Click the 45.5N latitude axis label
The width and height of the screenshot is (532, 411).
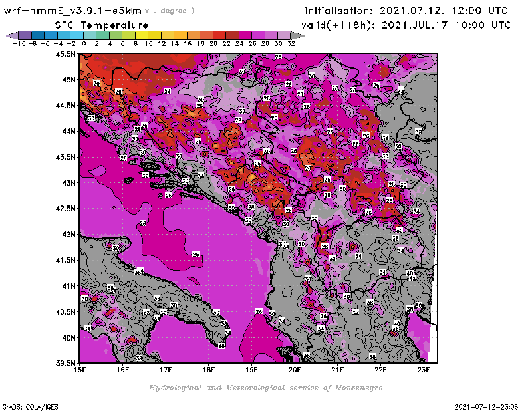[x=65, y=54]
